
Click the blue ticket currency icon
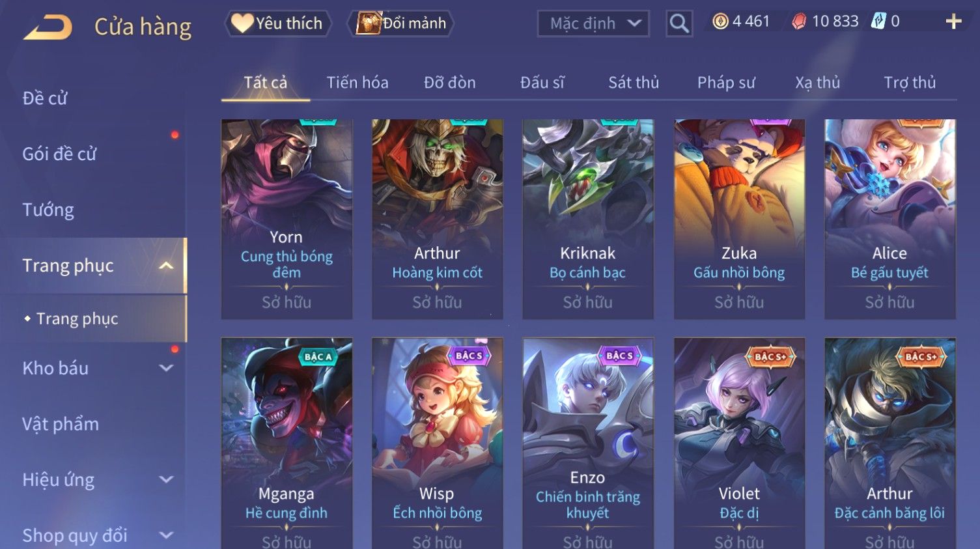tap(878, 21)
